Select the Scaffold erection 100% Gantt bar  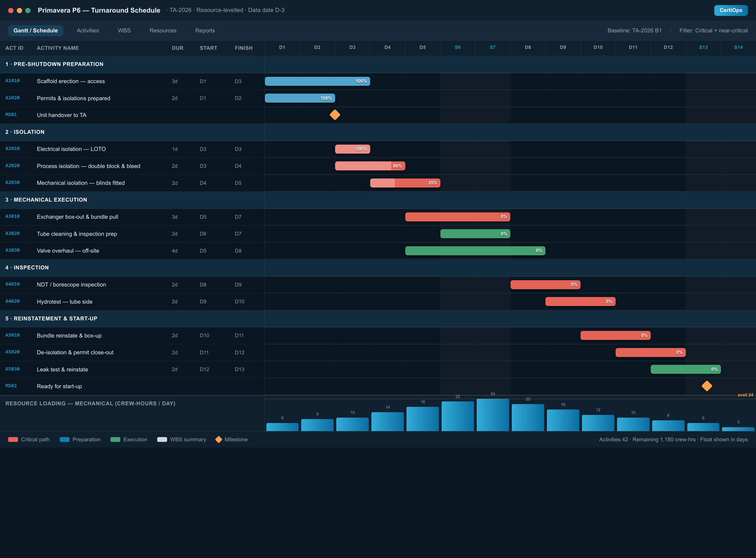pos(317,81)
